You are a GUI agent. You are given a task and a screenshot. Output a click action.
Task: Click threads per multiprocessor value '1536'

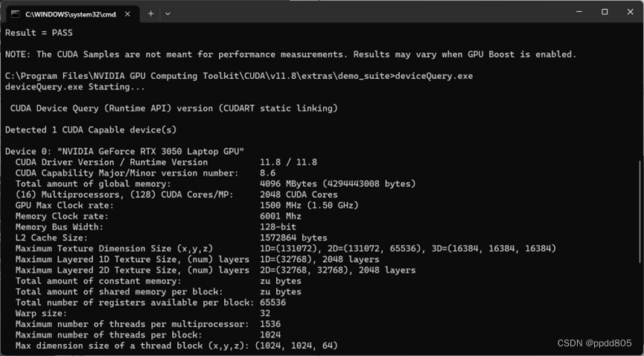[270, 324]
